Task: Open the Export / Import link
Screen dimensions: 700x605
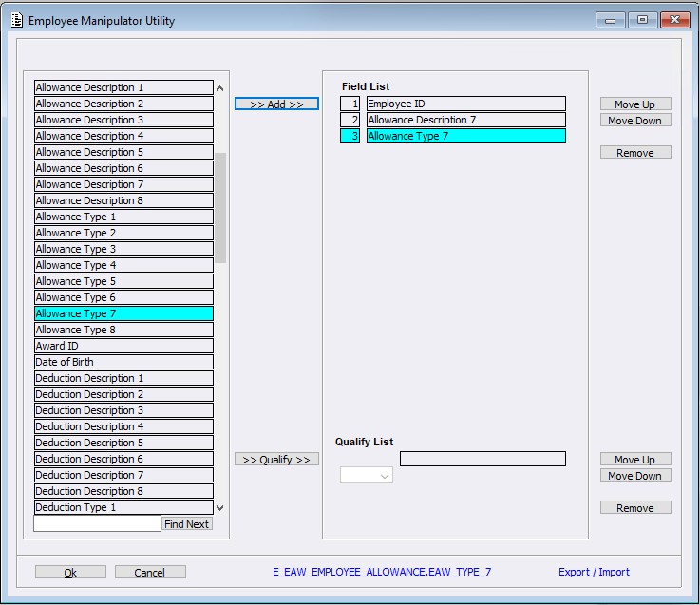Action: click(x=594, y=572)
